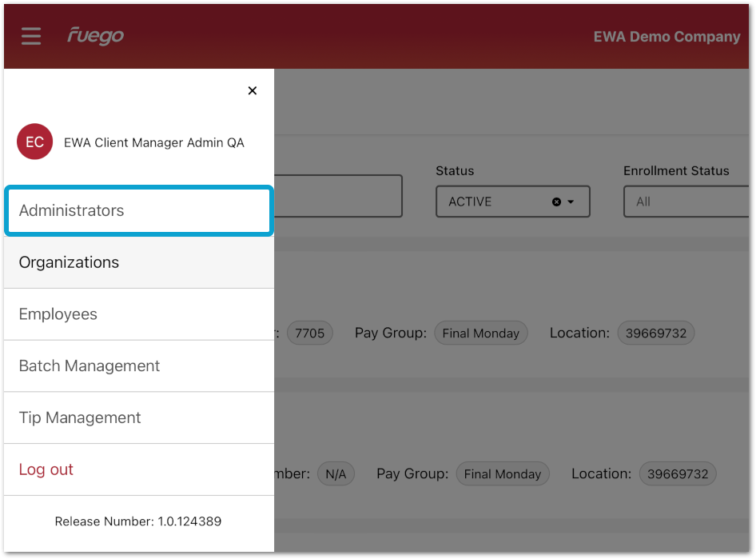Open the Employees section

tap(139, 314)
